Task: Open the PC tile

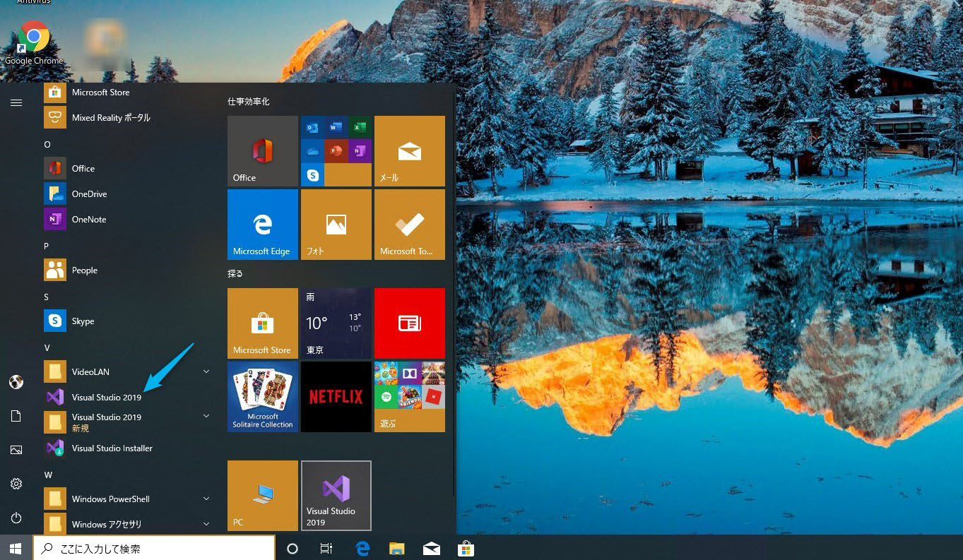Action: point(263,496)
